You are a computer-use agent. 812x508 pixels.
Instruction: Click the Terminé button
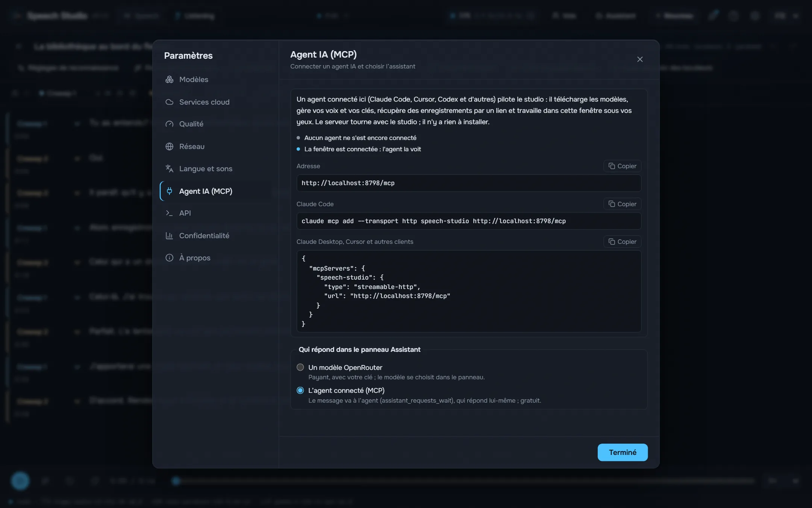(623, 452)
